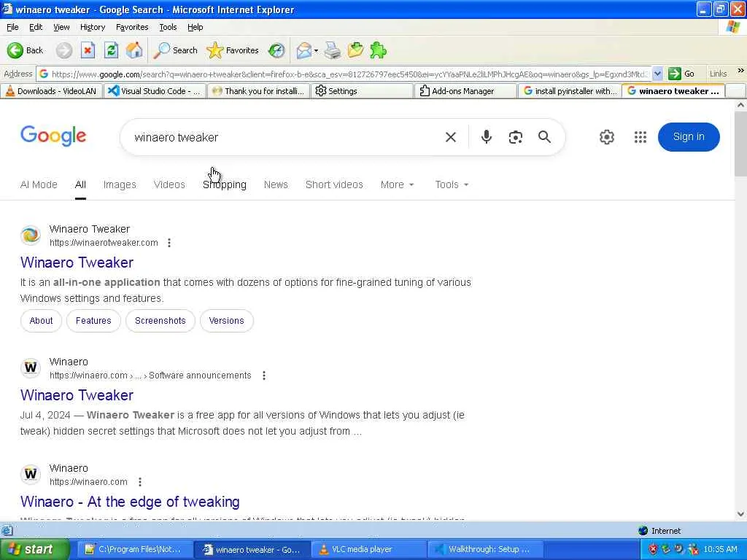Click the Google logo
747x560 pixels.
(x=53, y=136)
